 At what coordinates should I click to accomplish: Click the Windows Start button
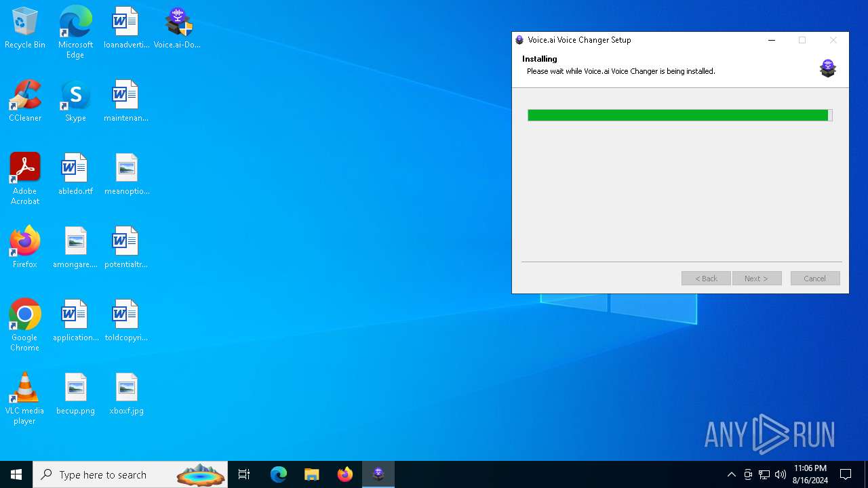pos(16,474)
